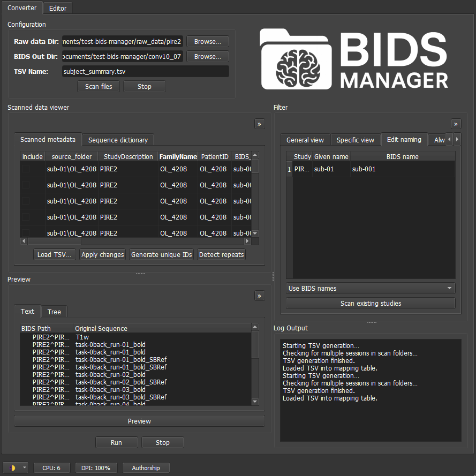Open the 'Use BIDS names' dropdown

click(x=371, y=288)
